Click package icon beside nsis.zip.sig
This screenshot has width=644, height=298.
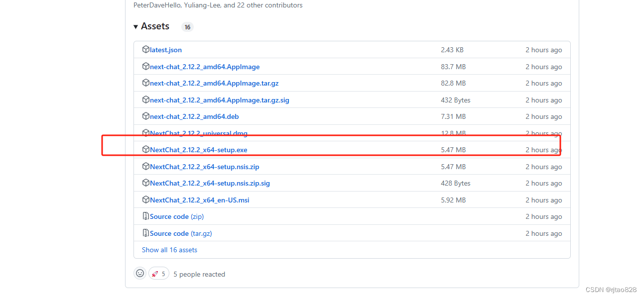146,183
